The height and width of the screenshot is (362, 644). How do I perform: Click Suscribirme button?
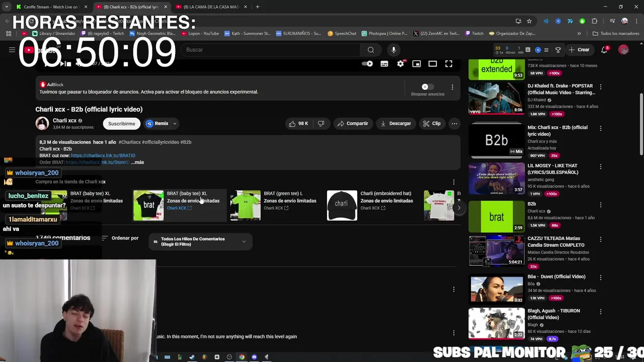(122, 124)
